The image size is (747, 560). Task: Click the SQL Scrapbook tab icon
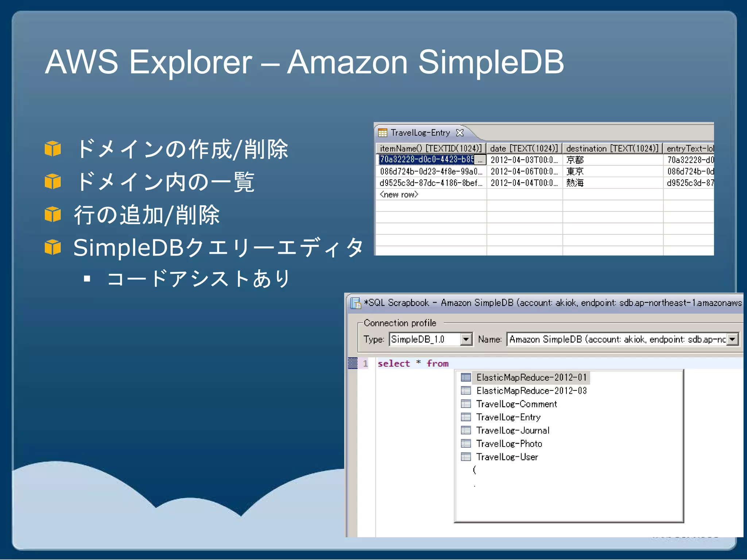pos(356,303)
